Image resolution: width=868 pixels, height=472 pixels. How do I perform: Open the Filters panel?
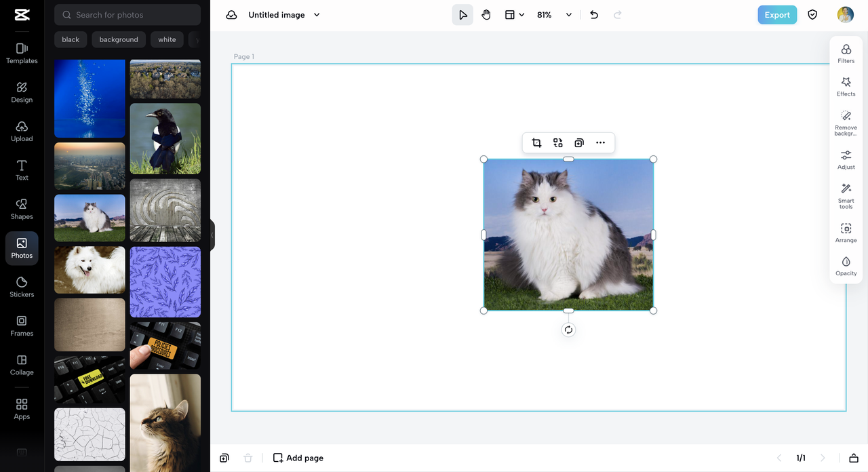tap(846, 54)
